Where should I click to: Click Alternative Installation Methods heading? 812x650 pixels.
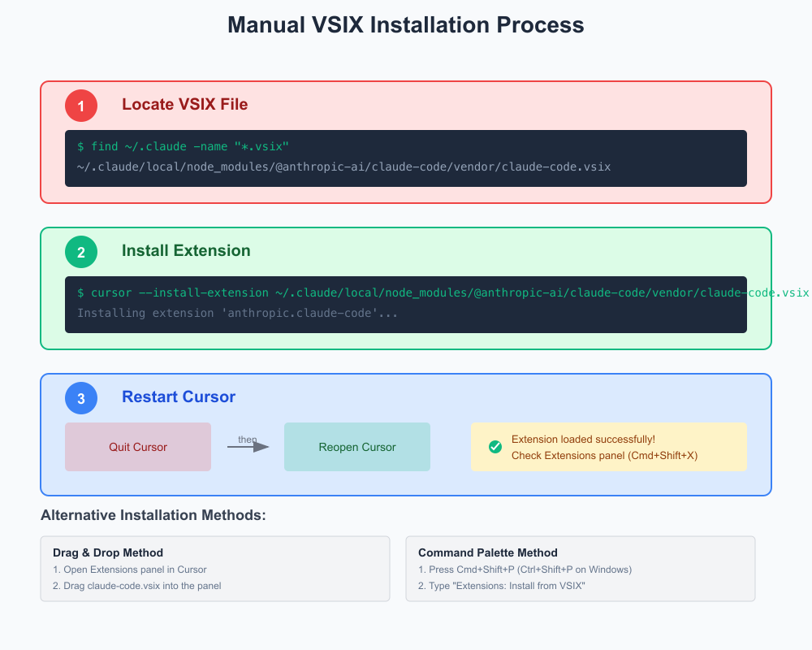click(x=153, y=515)
